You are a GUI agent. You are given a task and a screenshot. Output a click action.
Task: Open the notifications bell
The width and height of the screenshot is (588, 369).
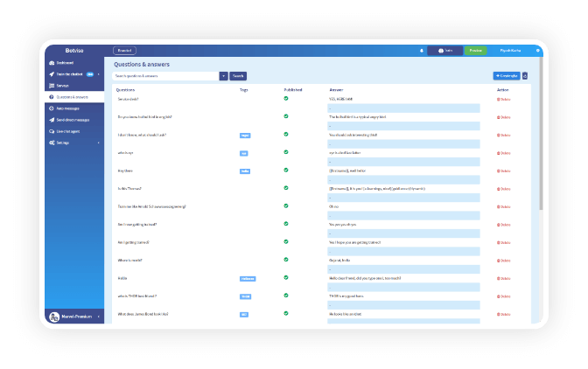[x=422, y=51]
